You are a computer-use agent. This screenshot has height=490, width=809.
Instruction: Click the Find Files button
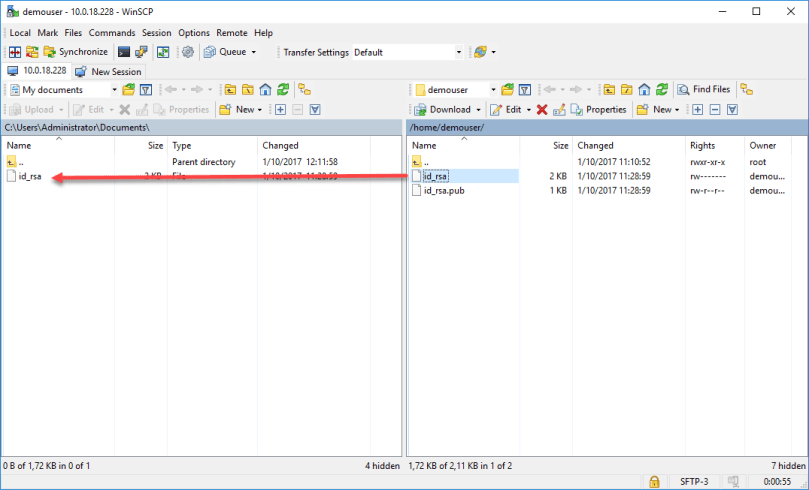704,90
